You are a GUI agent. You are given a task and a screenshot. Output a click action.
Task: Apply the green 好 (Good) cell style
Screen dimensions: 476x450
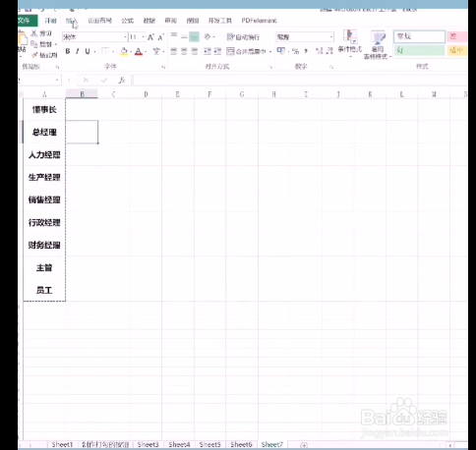click(420, 50)
